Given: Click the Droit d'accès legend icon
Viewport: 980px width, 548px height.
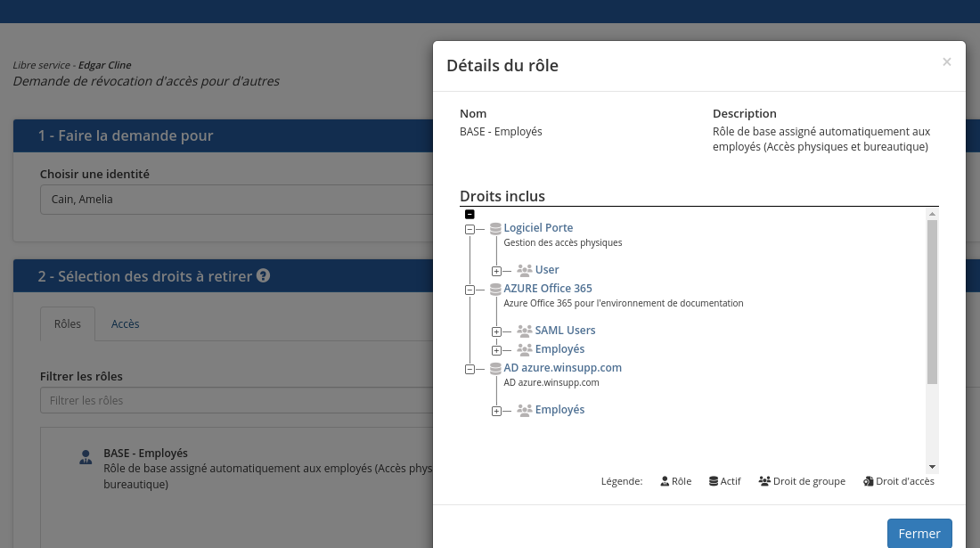Looking at the screenshot, I should pyautogui.click(x=868, y=481).
